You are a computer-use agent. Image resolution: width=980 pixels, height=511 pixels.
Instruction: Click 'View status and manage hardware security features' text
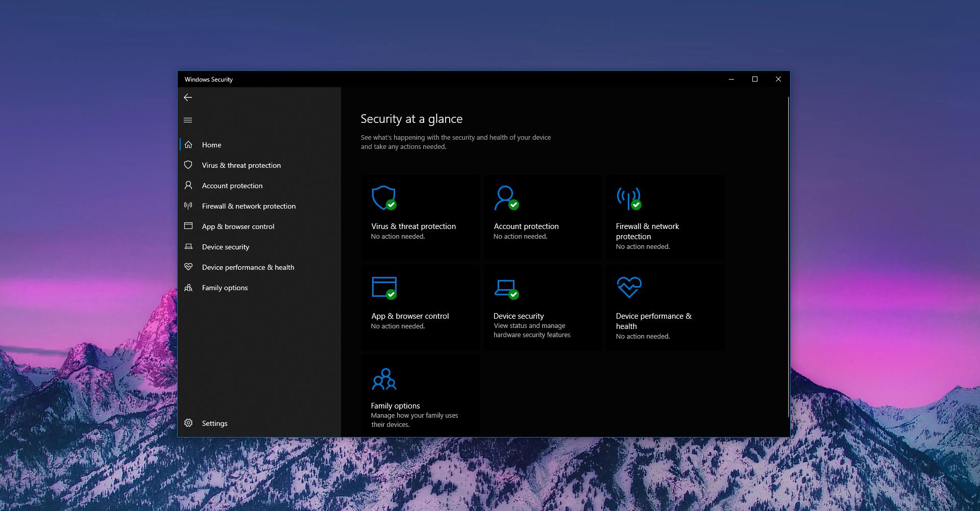pyautogui.click(x=532, y=330)
